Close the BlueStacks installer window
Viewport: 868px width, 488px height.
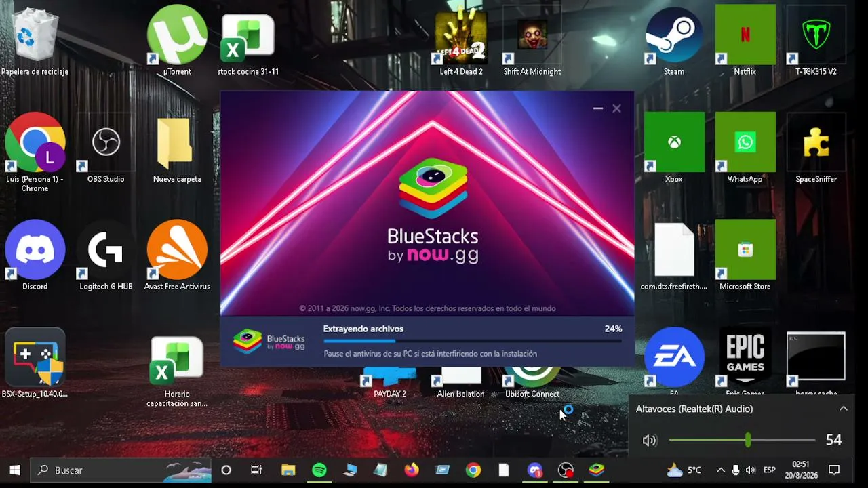(x=616, y=108)
